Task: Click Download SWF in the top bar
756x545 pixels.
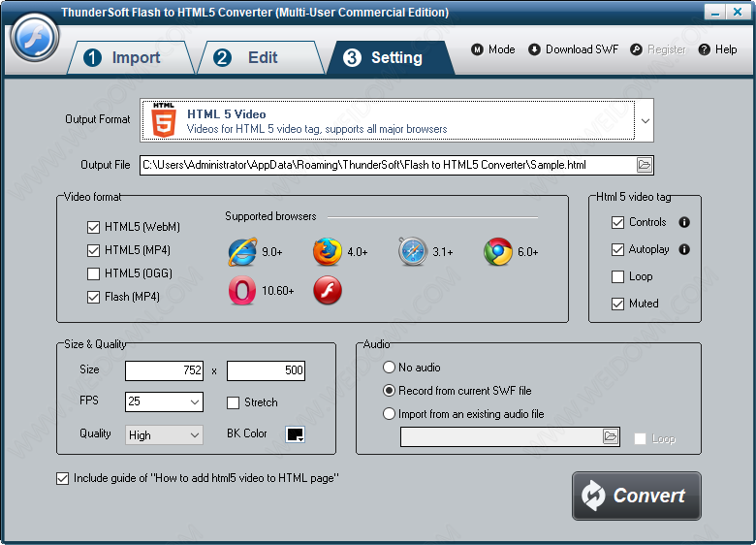Action: click(x=573, y=49)
